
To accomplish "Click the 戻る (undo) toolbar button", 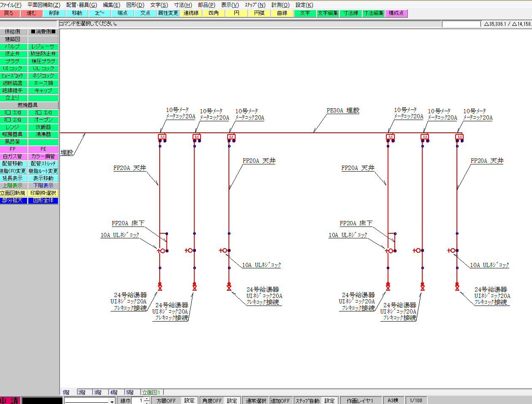I will [x=9, y=13].
